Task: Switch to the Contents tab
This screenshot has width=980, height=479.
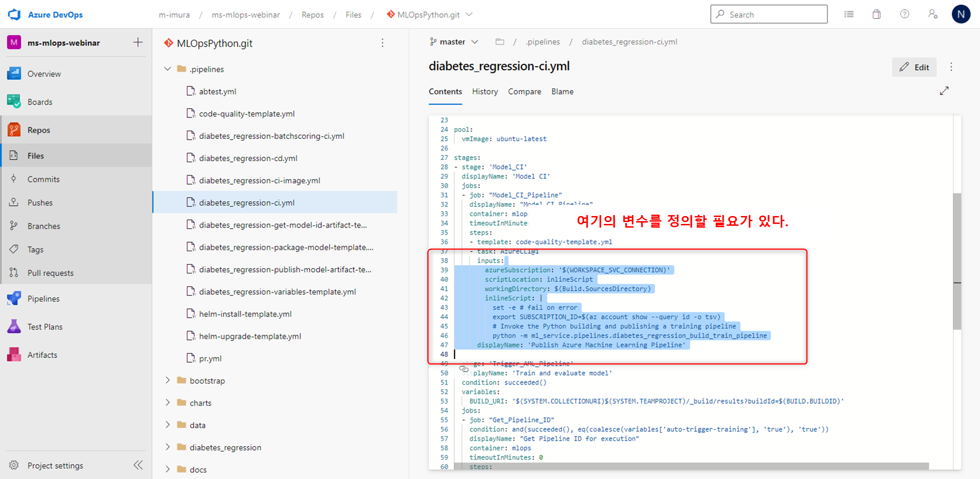Action: pos(445,92)
